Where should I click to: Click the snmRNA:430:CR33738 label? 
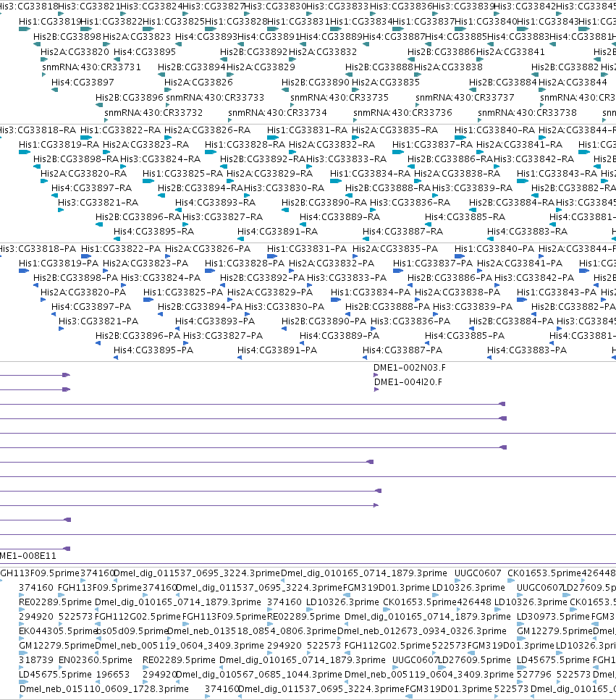coord(527,112)
